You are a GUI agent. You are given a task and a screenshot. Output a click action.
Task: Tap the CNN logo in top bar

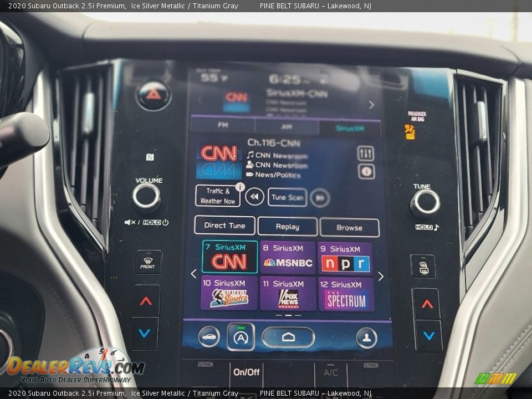(x=237, y=101)
